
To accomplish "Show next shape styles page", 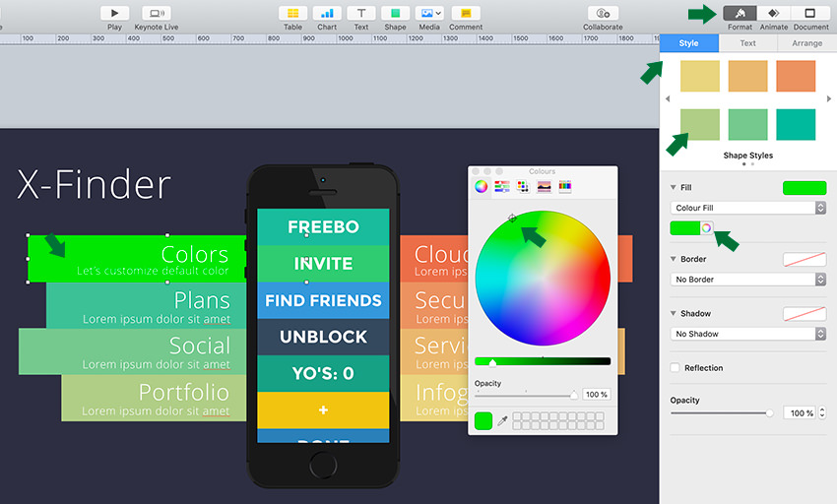I will click(x=829, y=98).
